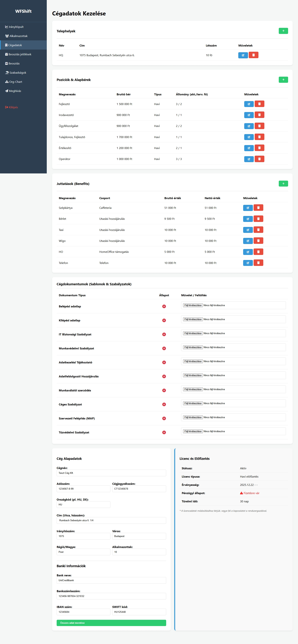The image size is (298, 644).
Task: Choose a file for Tűzvédelmi Szabályzat
Action: point(193,431)
